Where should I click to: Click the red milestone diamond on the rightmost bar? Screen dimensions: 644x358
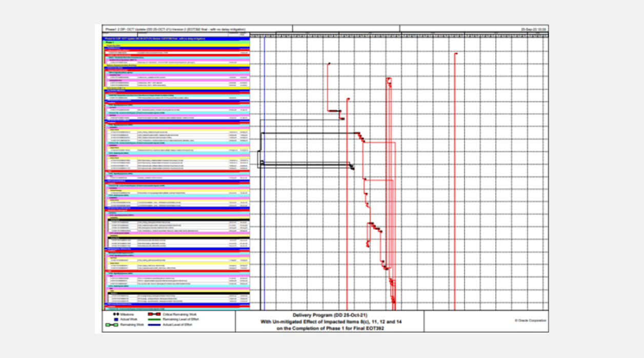point(455,53)
